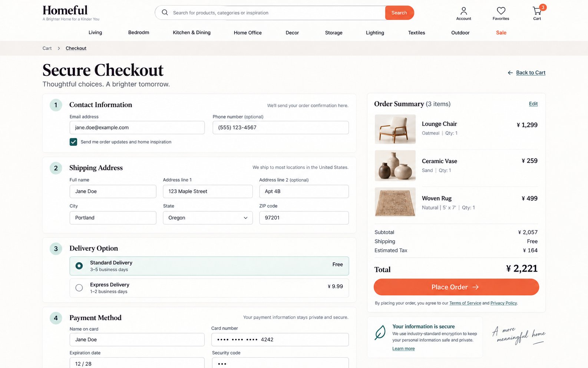The height and width of the screenshot is (368, 588).
Task: Open the Account icon in header
Action: click(x=463, y=11)
